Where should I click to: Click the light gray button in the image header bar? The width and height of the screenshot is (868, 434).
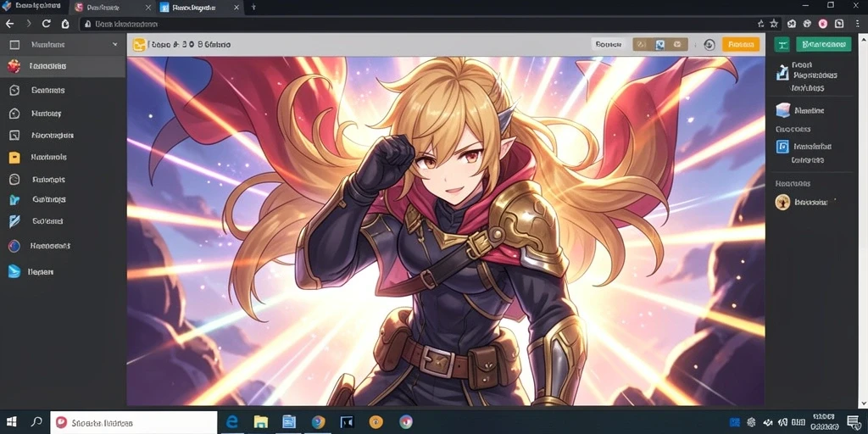click(607, 45)
